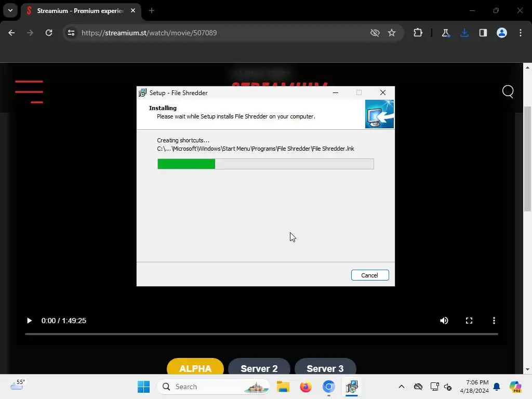
Task: Click the 'Installing' heading
Action: [x=163, y=108]
